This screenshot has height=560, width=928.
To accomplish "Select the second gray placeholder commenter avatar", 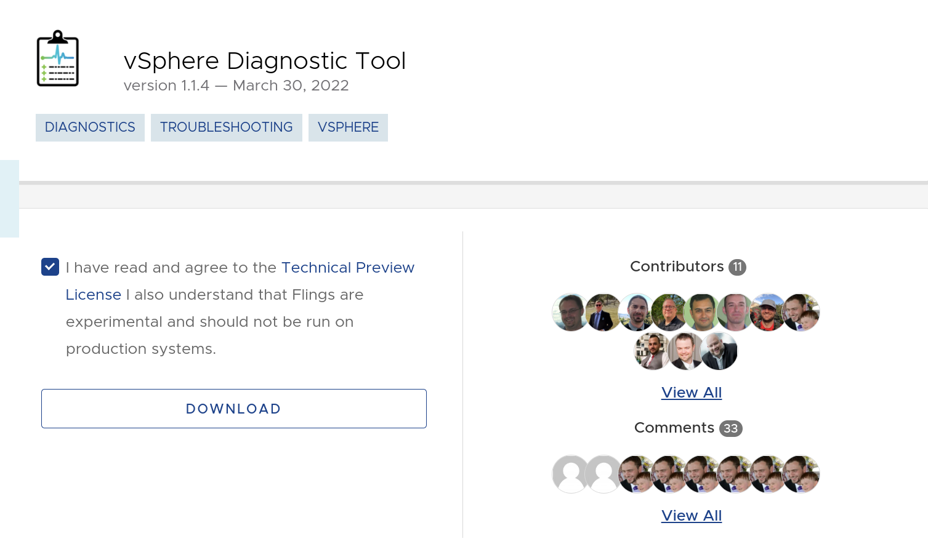I will coord(603,474).
